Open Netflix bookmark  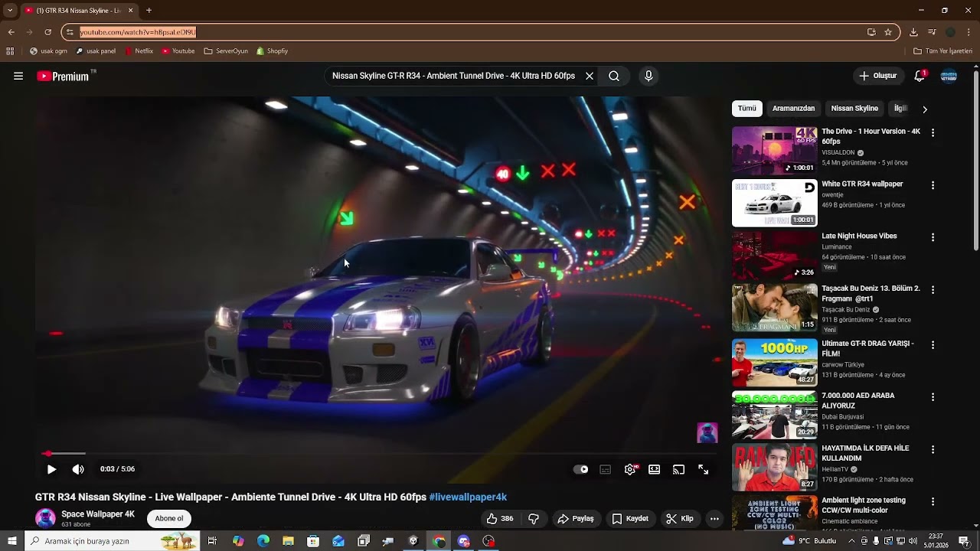point(139,51)
